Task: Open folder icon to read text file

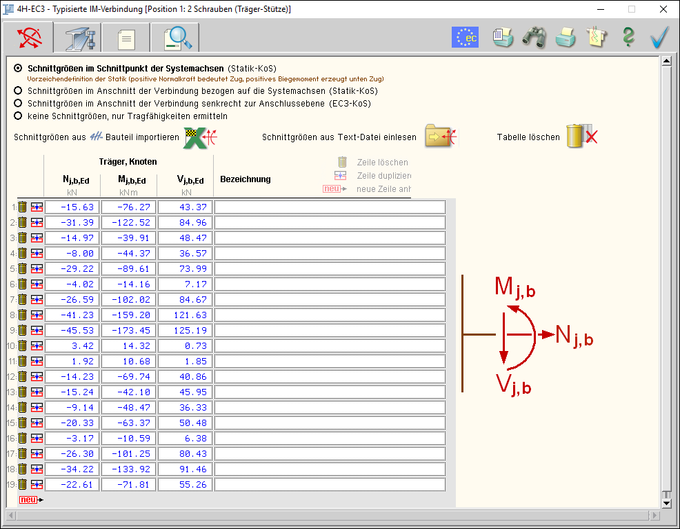Action: click(440, 137)
